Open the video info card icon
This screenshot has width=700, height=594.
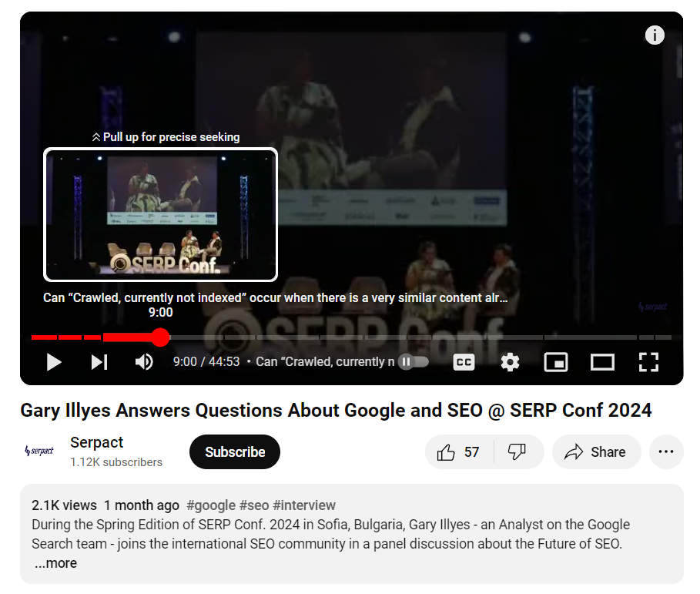655,35
